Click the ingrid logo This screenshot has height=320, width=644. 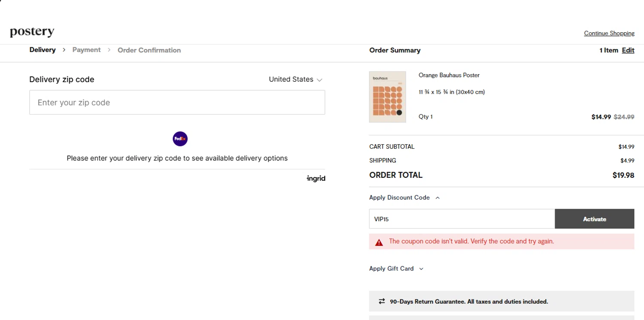click(316, 179)
